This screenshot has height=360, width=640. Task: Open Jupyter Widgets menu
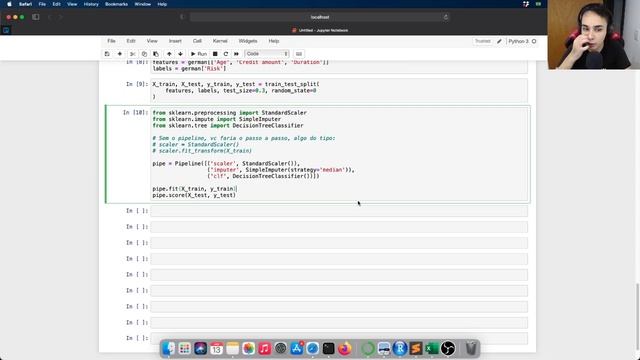pos(248,41)
